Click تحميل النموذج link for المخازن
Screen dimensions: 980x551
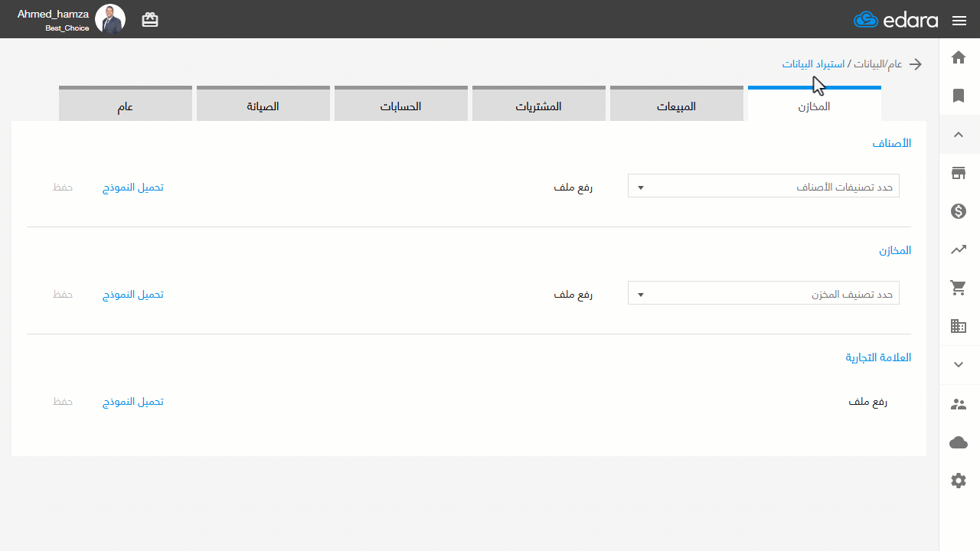pyautogui.click(x=133, y=295)
